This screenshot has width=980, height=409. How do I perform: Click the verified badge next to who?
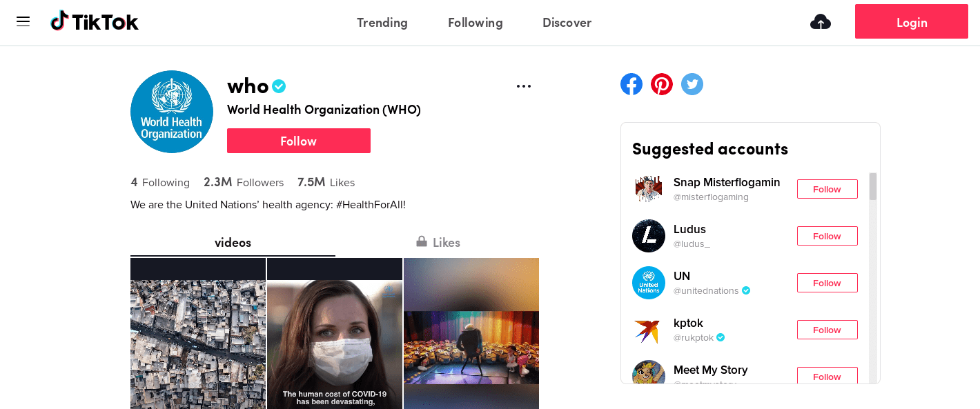279,86
